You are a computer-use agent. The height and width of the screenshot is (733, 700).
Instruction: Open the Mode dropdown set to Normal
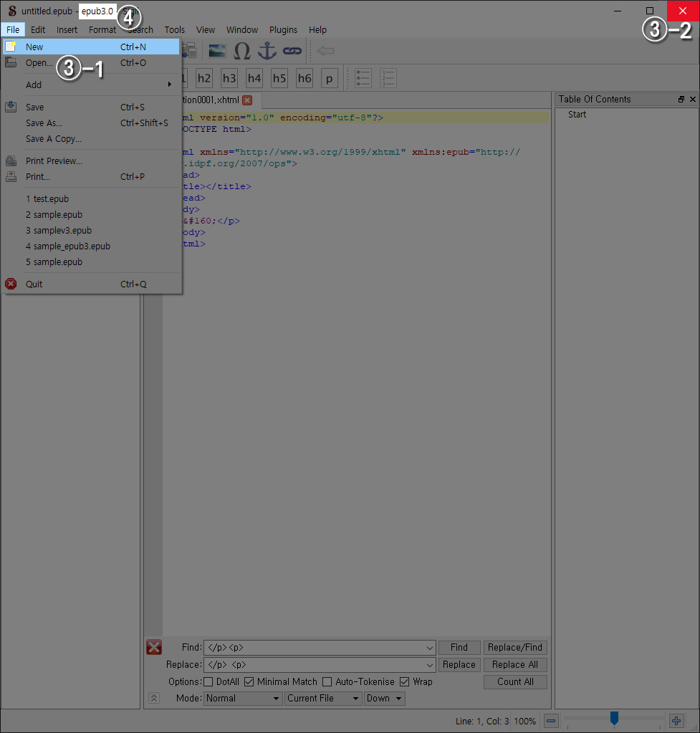point(243,698)
